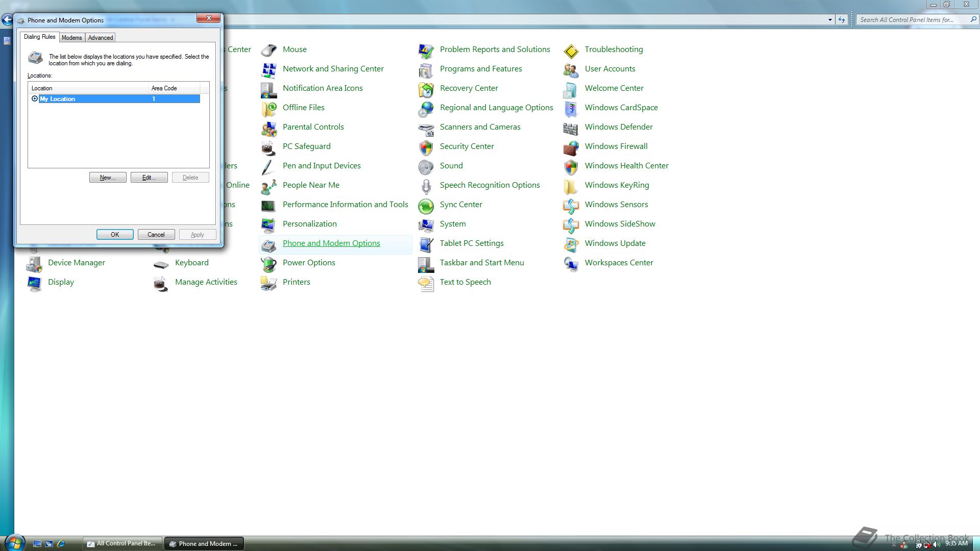Image resolution: width=980 pixels, height=551 pixels.
Task: Open the Printers icon
Action: (269, 283)
